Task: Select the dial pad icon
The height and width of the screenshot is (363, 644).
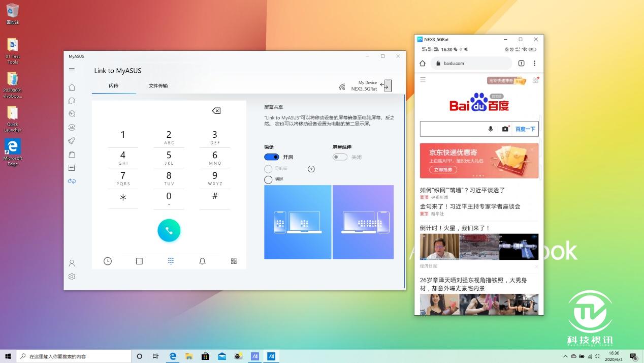Action: 171,261
